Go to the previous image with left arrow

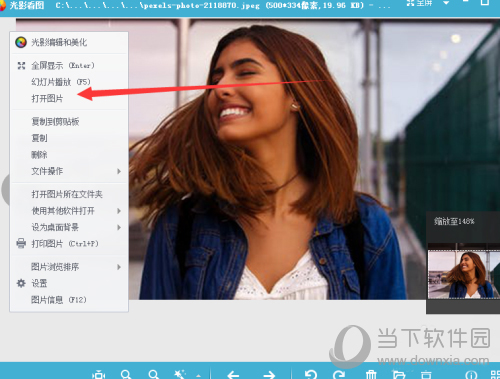click(x=233, y=375)
